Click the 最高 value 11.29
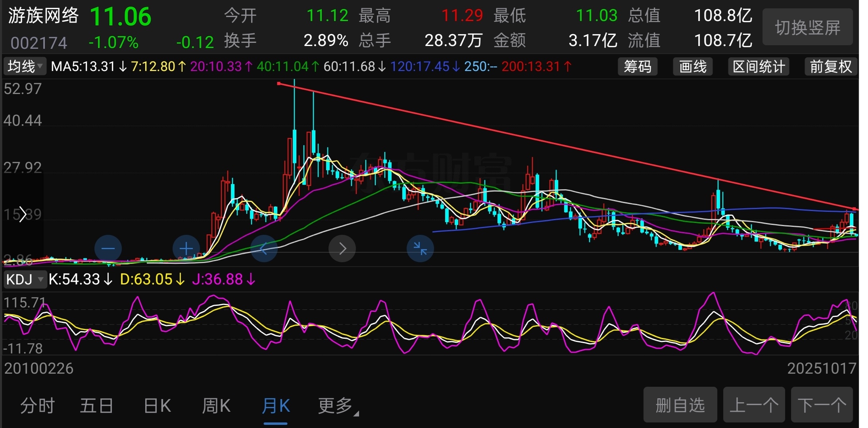This screenshot has height=428, width=868. tap(462, 15)
